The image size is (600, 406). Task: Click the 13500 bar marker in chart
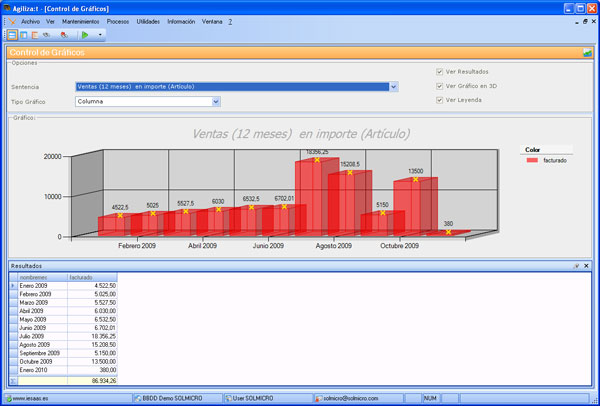click(416, 179)
